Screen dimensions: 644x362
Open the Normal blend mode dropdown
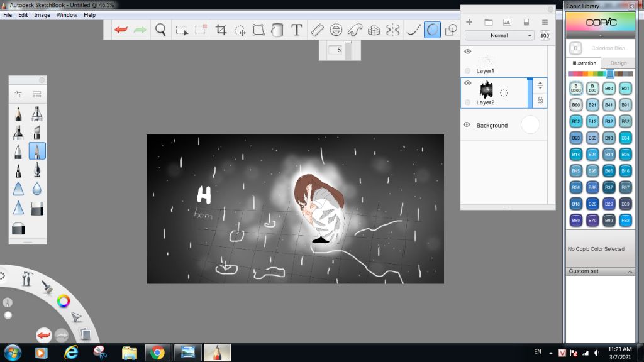click(x=499, y=36)
